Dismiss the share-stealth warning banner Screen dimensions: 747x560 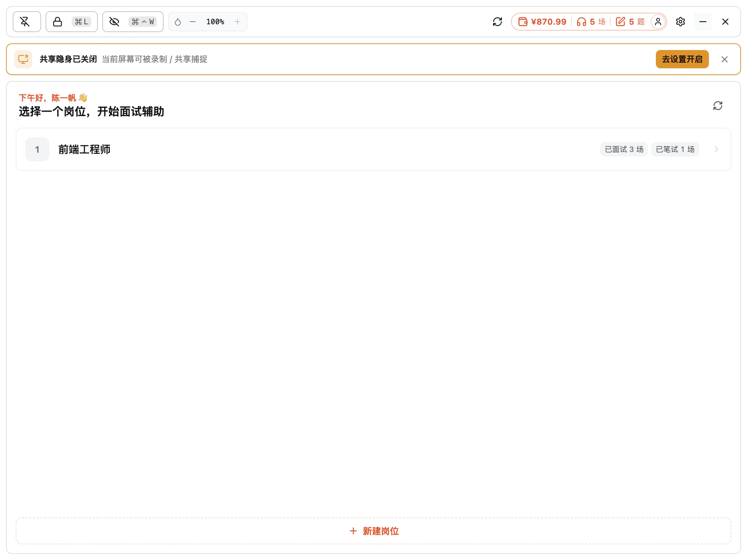tap(725, 59)
